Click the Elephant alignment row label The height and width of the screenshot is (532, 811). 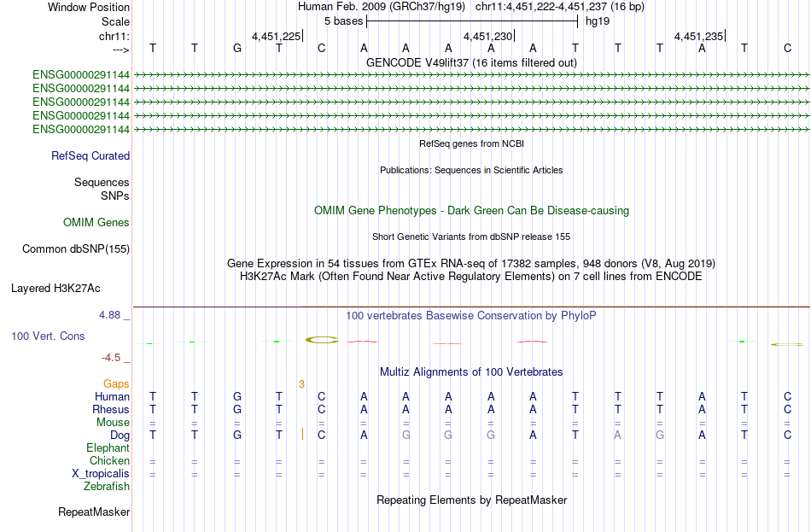[x=108, y=448]
